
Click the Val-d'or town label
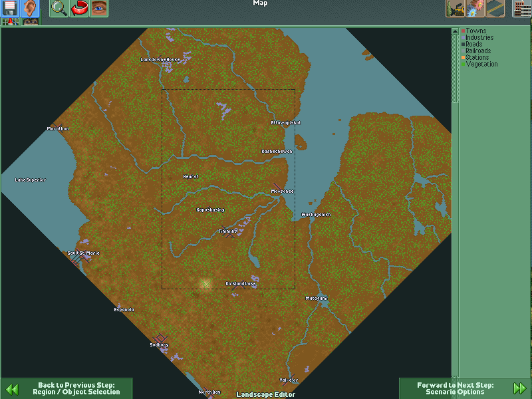point(289,380)
